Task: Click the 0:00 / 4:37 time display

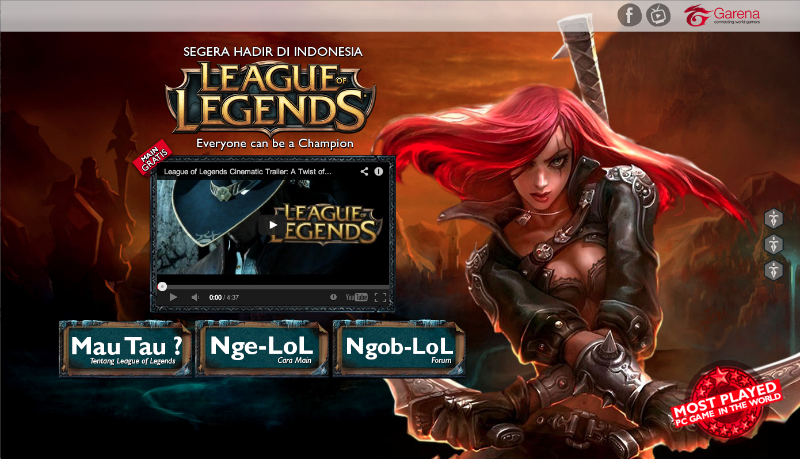Action: click(224, 297)
